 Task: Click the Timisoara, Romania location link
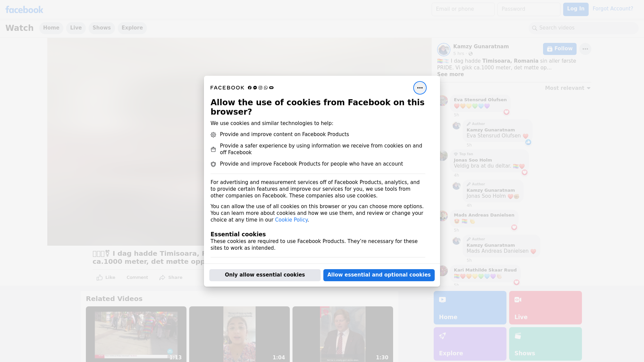click(x=510, y=61)
